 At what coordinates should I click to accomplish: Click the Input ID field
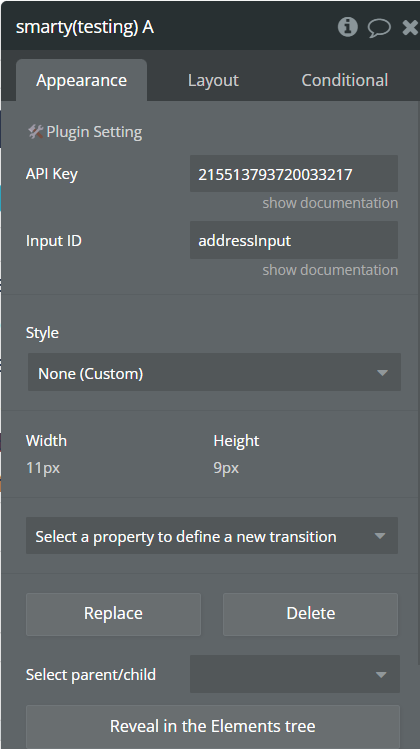pyautogui.click(x=294, y=240)
